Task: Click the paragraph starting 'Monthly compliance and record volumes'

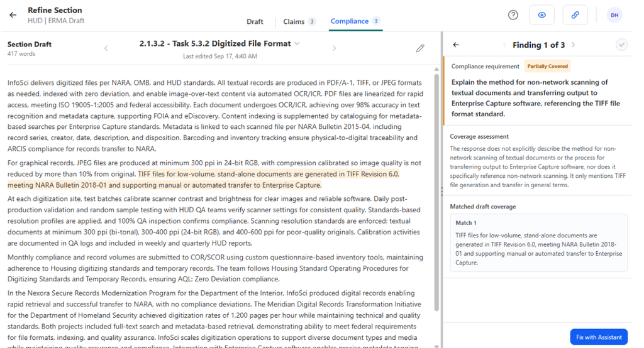Action: [x=215, y=268]
